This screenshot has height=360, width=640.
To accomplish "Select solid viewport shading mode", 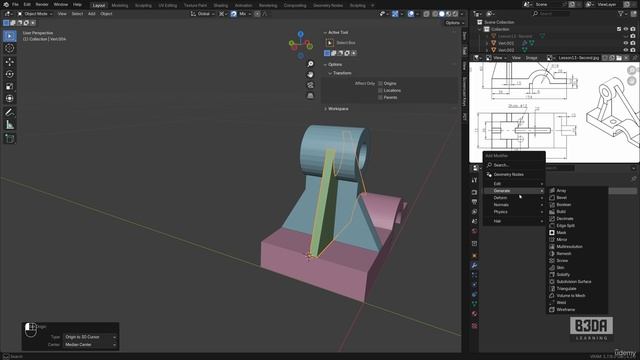I will pos(442,14).
